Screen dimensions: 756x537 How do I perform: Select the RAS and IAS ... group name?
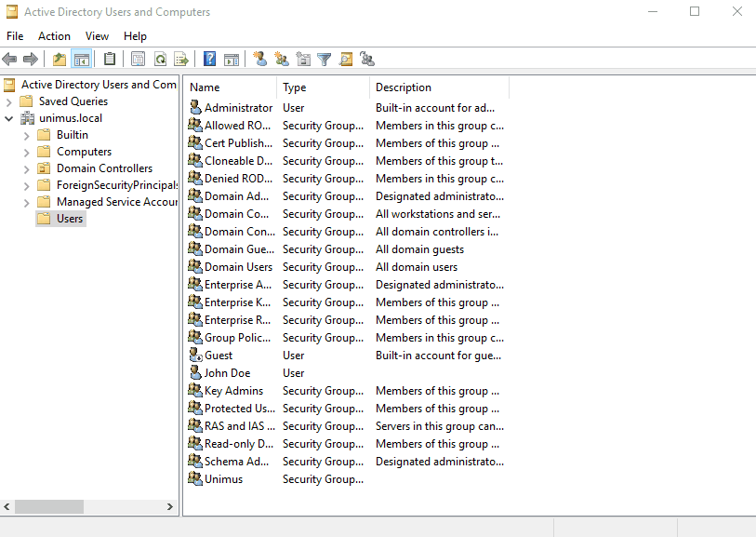240,426
